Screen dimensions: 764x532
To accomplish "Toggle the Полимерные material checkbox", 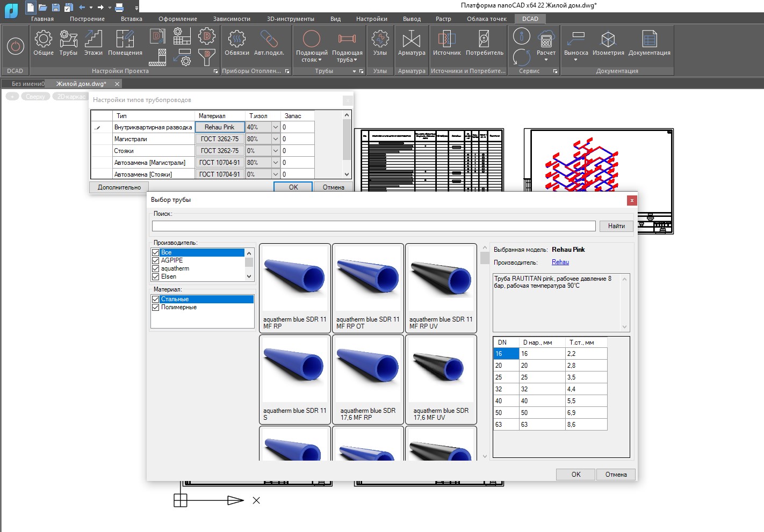I will click(x=156, y=307).
